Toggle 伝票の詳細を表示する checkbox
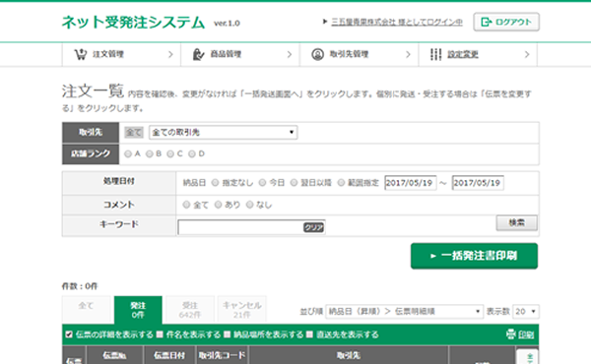This screenshot has height=364, width=591. coord(69,334)
